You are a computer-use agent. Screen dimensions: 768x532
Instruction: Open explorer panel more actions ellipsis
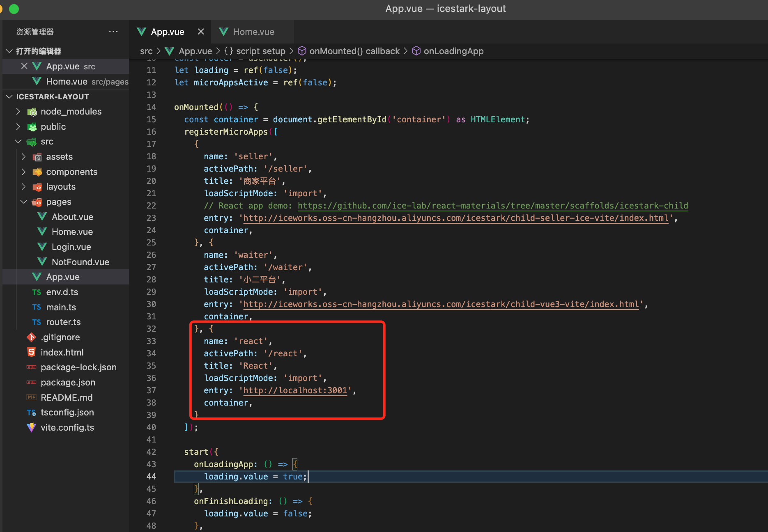coord(113,32)
